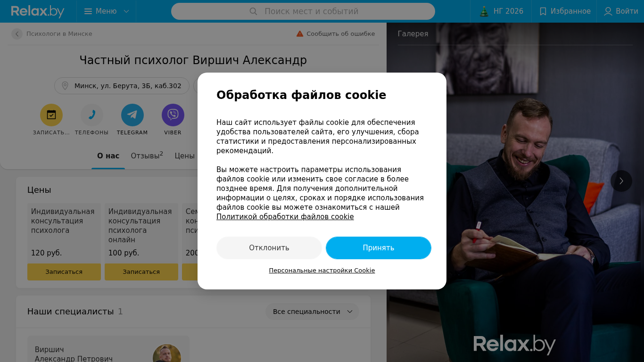Switch to the Отзывы tab
Viewport: 644px width, 362px height.
click(x=147, y=156)
